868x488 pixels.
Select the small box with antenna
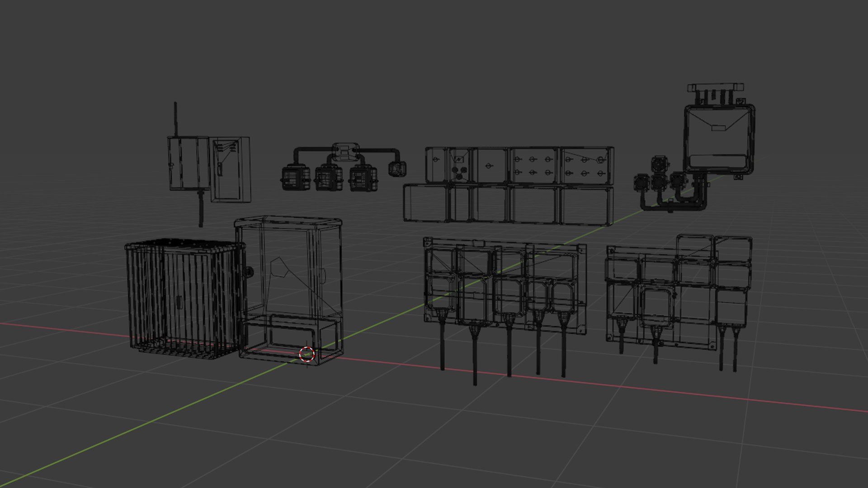point(209,164)
